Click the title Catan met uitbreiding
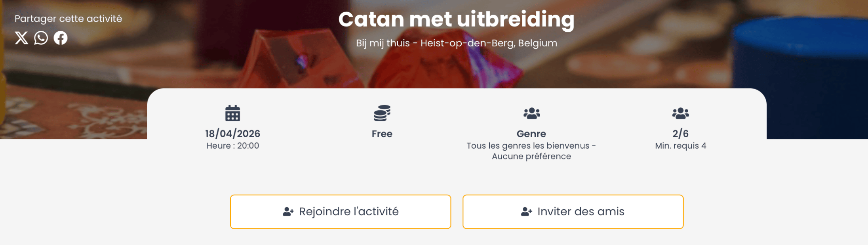This screenshot has width=868, height=245. point(456,19)
